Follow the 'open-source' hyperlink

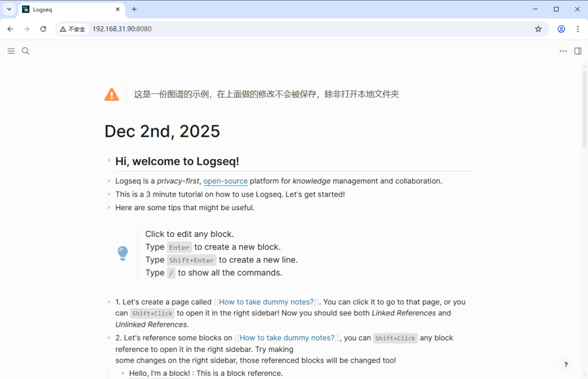[x=225, y=181]
